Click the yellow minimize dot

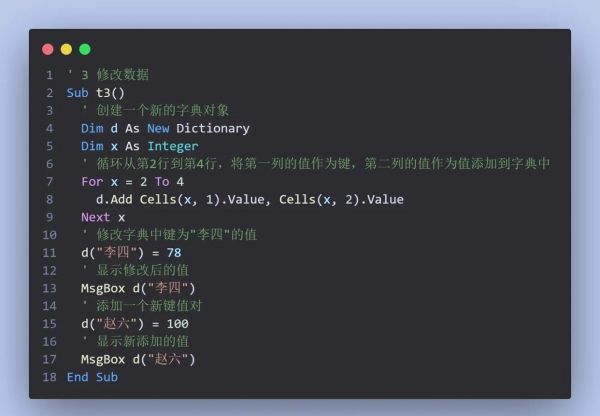tap(66, 49)
